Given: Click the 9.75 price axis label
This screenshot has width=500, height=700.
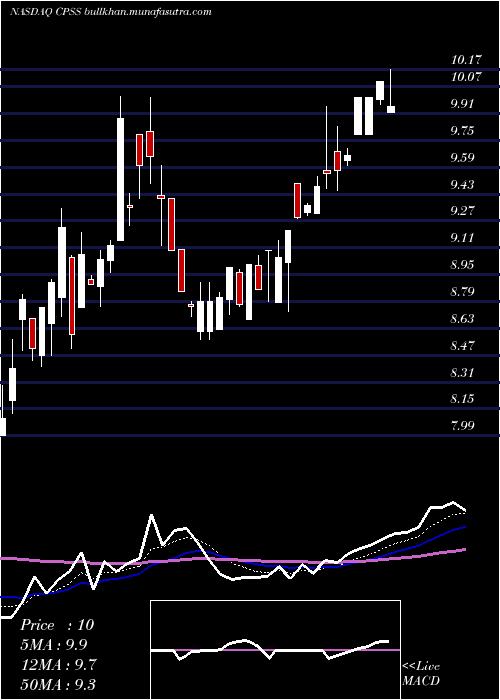Looking at the screenshot, I should click(x=462, y=131).
